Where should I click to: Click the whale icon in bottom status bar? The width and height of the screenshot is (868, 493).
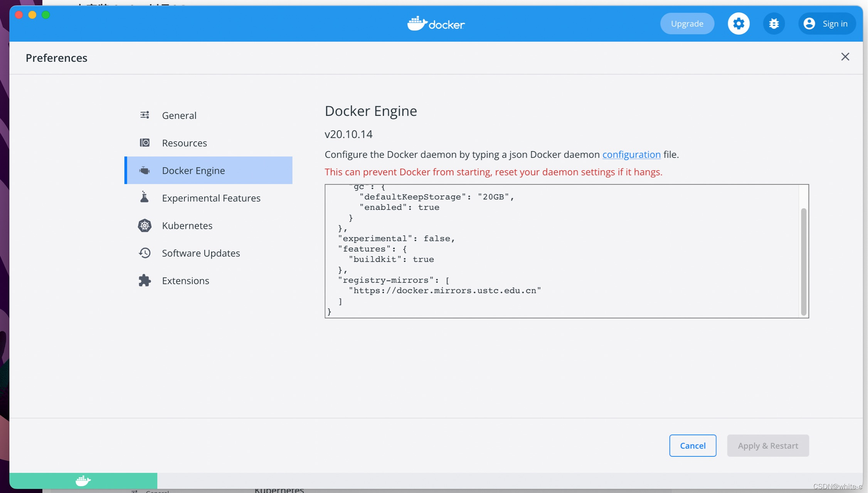click(x=83, y=480)
